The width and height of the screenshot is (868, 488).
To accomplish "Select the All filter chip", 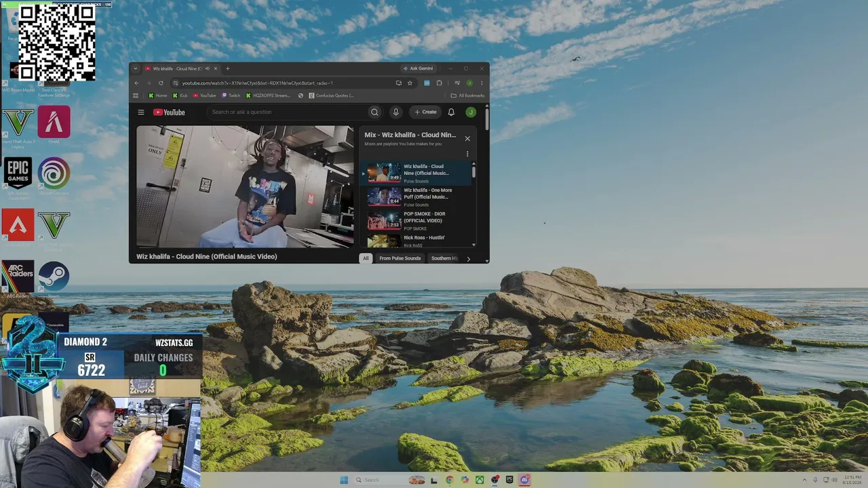I will [366, 258].
